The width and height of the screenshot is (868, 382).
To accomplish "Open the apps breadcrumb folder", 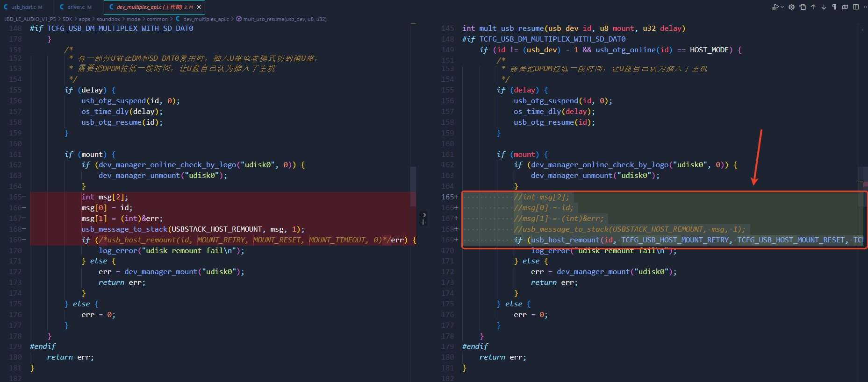I will coord(85,19).
